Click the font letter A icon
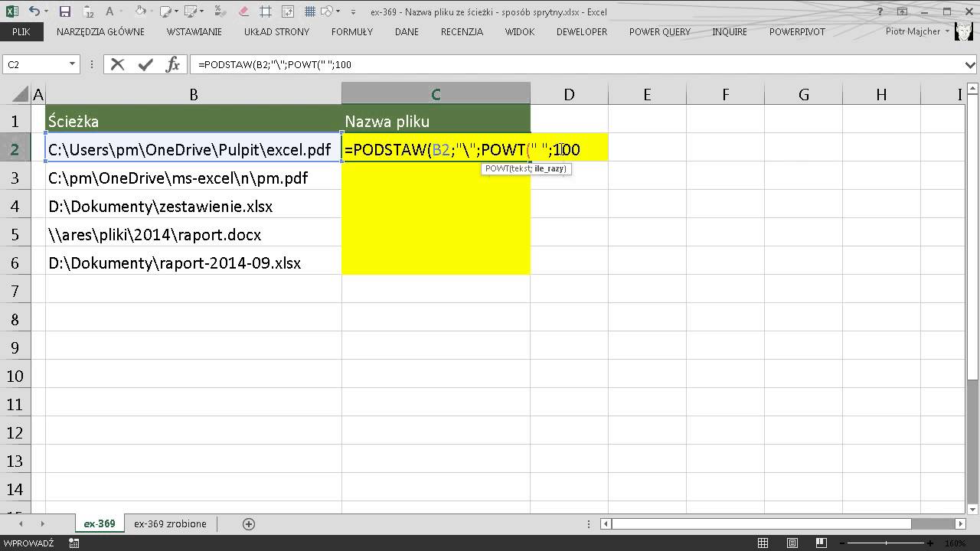 coord(109,11)
